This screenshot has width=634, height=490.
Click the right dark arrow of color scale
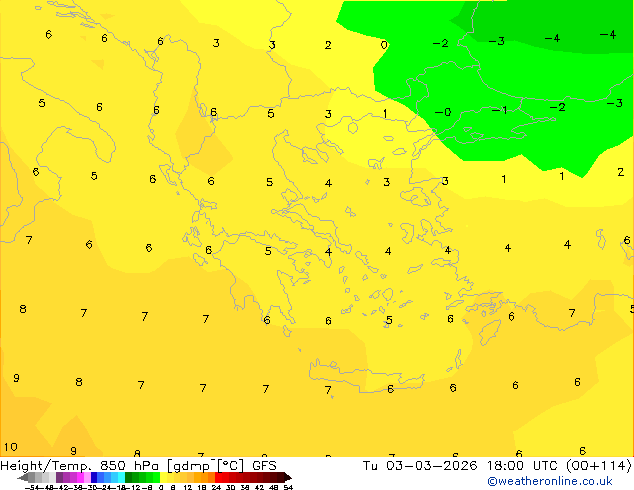pyautogui.click(x=288, y=478)
